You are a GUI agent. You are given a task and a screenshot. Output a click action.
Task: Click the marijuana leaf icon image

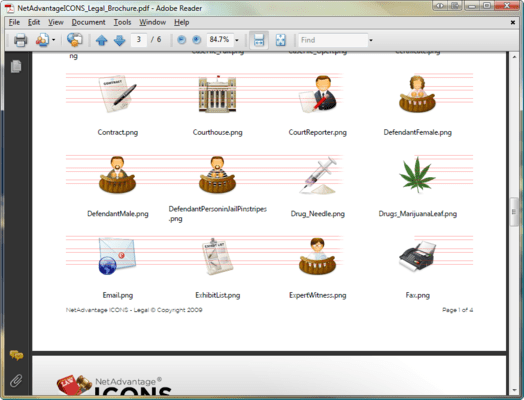click(x=417, y=175)
